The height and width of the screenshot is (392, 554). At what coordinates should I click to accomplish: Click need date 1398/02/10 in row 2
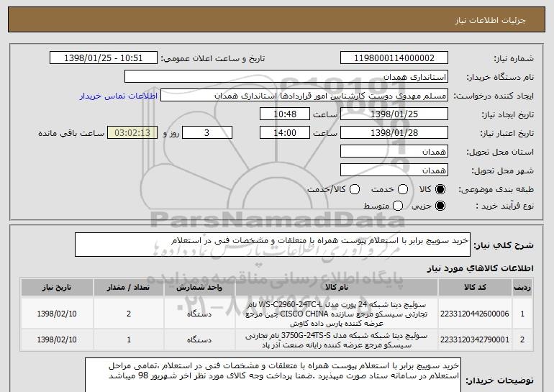point(57,339)
